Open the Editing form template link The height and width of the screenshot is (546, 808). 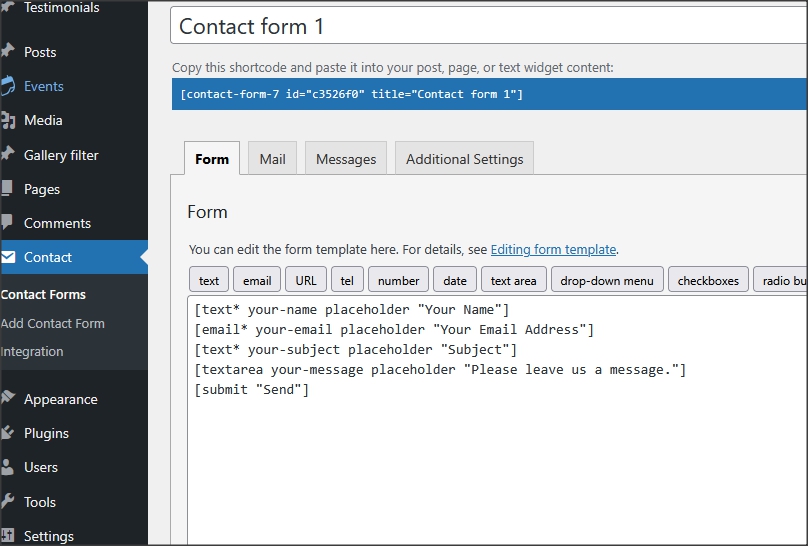point(553,250)
